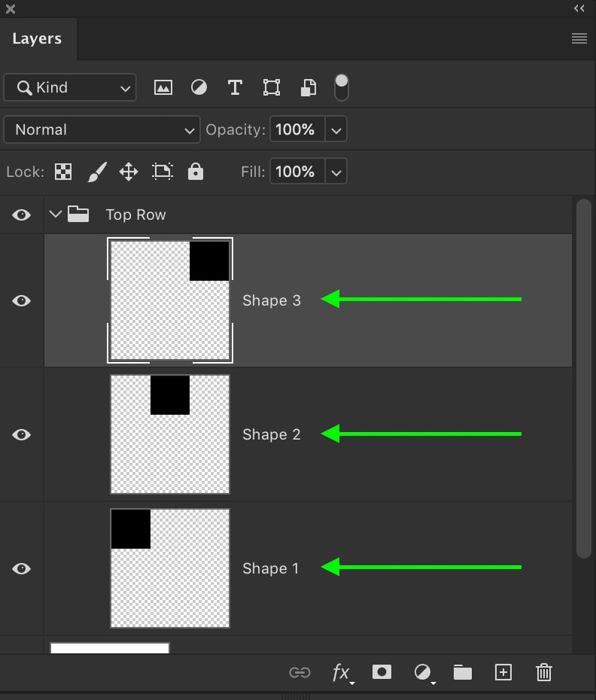This screenshot has width=596, height=700.
Task: Lock transparent pixels icon
Action: pyautogui.click(x=63, y=172)
